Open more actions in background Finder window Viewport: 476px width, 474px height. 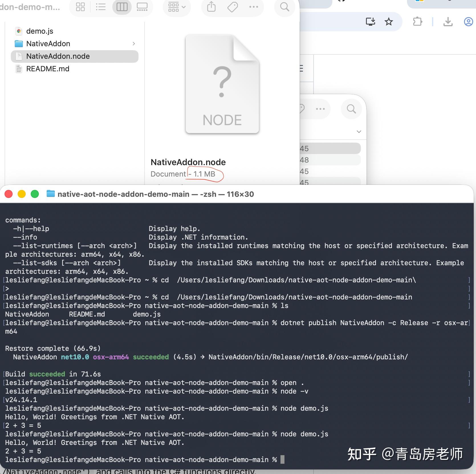[320, 109]
